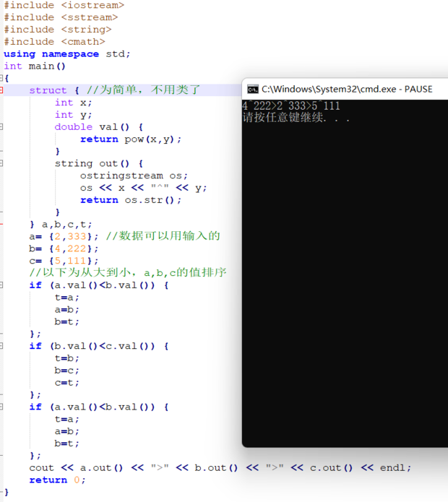
Task: Click the comment '//以下为从大到小，a,b,c的值排序'
Action: [x=128, y=272]
